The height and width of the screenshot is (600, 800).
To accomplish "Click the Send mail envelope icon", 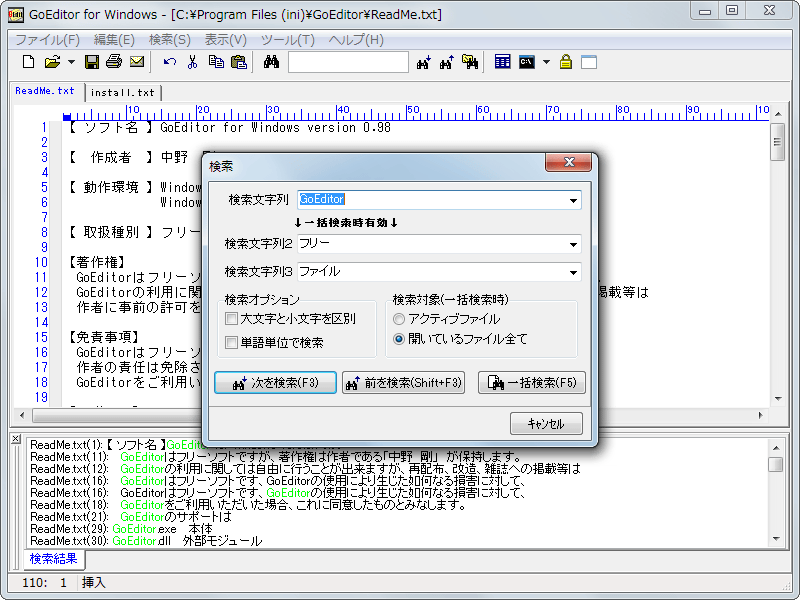I will point(137,62).
